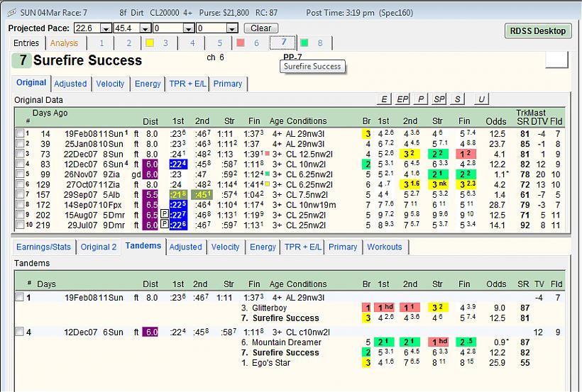582x392 pixels.
Task: Click the Surefire Success horse title
Action: click(x=87, y=60)
